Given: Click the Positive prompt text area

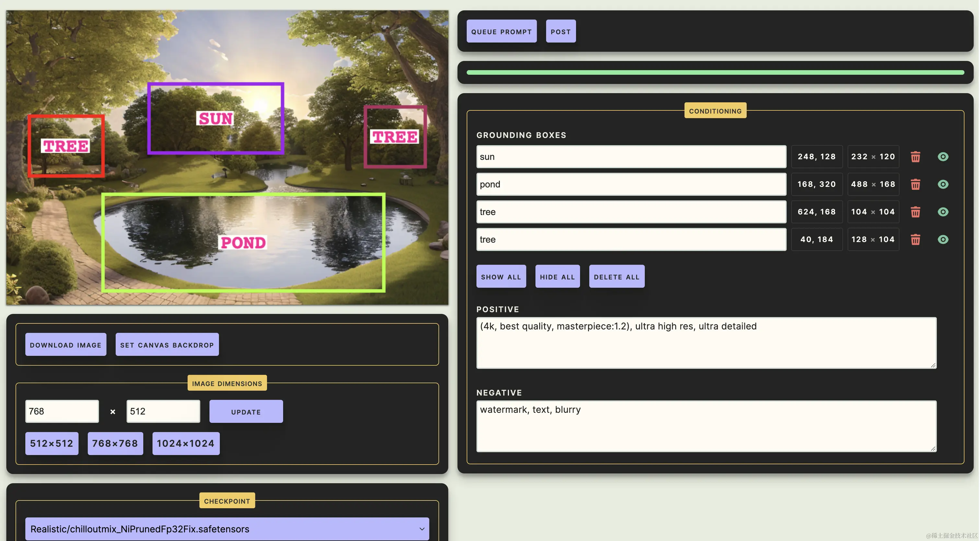Looking at the screenshot, I should pyautogui.click(x=706, y=343).
